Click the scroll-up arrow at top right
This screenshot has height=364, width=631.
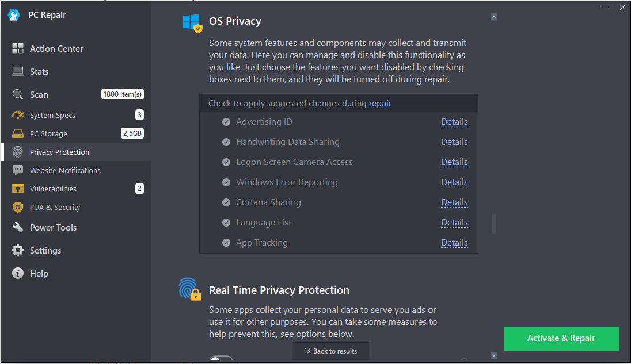tap(493, 17)
